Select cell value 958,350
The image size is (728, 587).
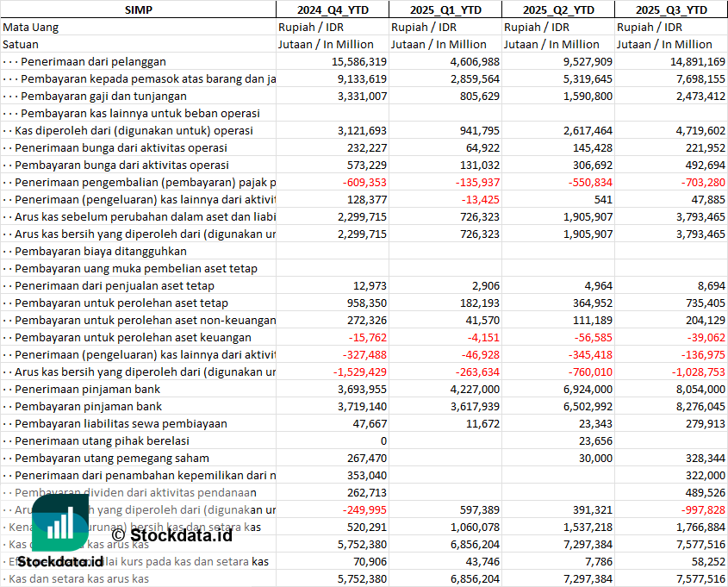tap(367, 303)
